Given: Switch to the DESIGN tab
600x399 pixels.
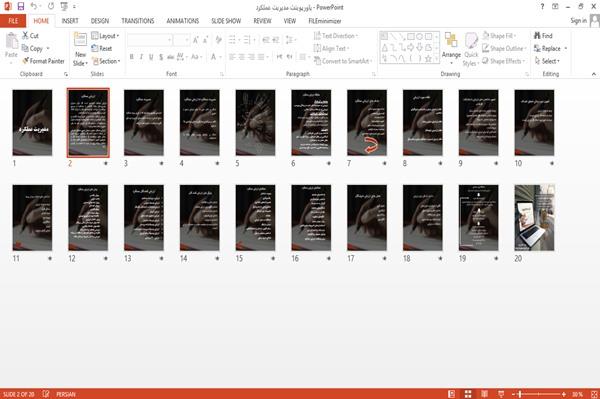Looking at the screenshot, I should tap(99, 21).
